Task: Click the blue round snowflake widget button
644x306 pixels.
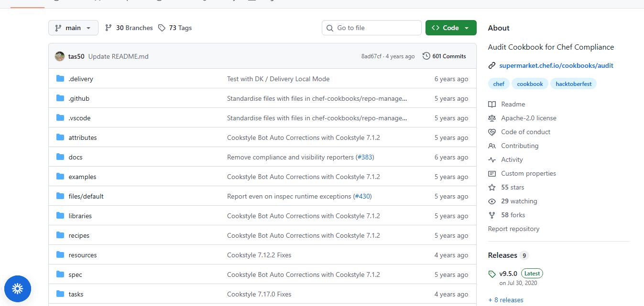Action: pos(18,288)
